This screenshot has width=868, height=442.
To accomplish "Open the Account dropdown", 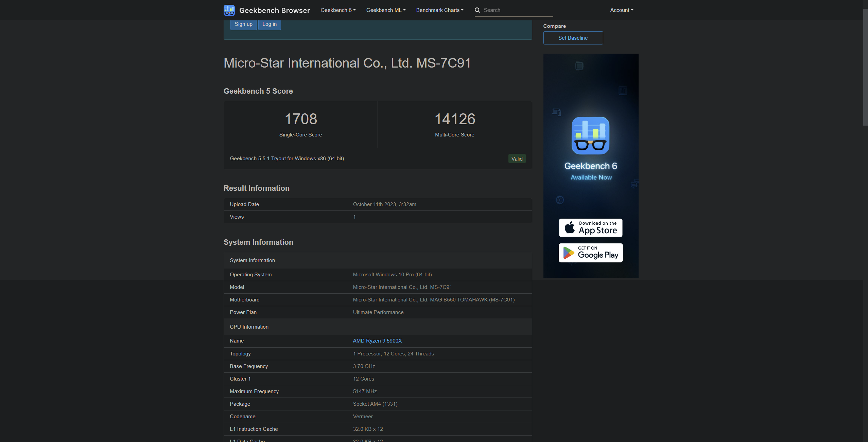I will [x=622, y=10].
